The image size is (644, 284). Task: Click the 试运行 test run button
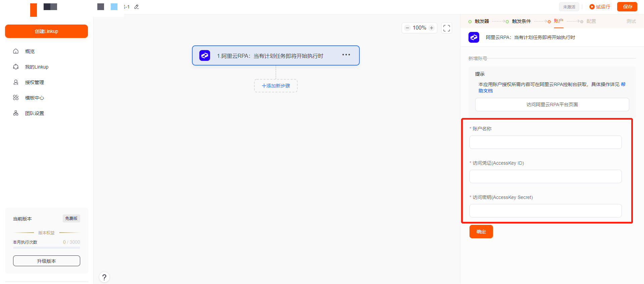(600, 7)
